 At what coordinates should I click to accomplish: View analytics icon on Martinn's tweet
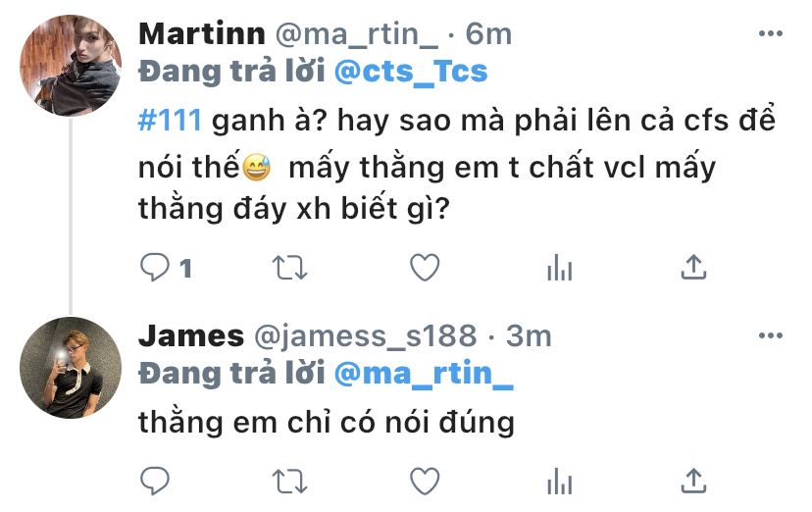[559, 268]
